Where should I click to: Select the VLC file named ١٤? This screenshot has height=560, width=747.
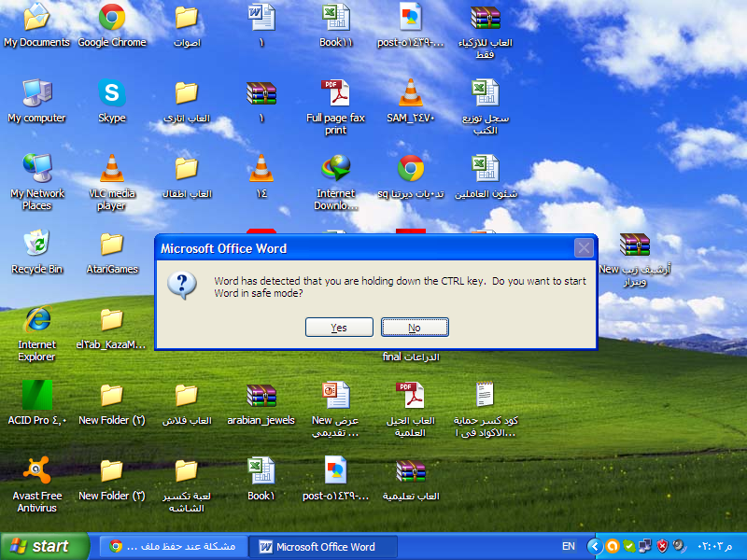pyautogui.click(x=261, y=176)
